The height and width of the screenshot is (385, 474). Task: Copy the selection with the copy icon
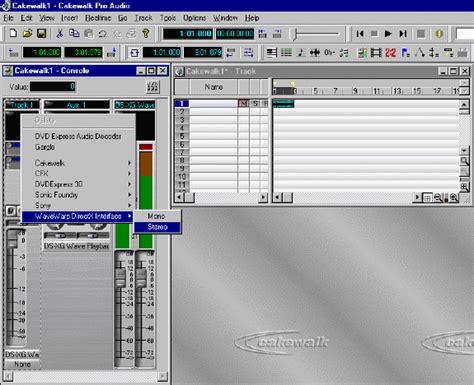coord(74,33)
